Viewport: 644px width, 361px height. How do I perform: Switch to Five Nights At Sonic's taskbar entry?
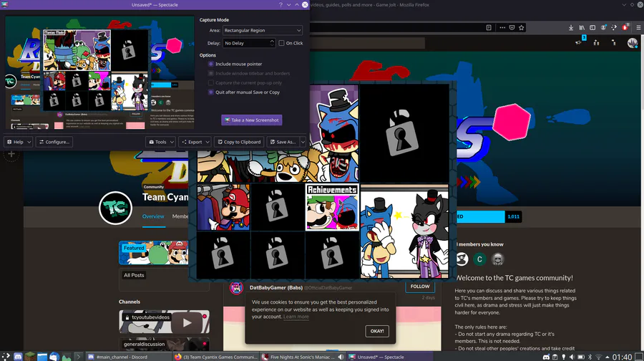coord(302,357)
